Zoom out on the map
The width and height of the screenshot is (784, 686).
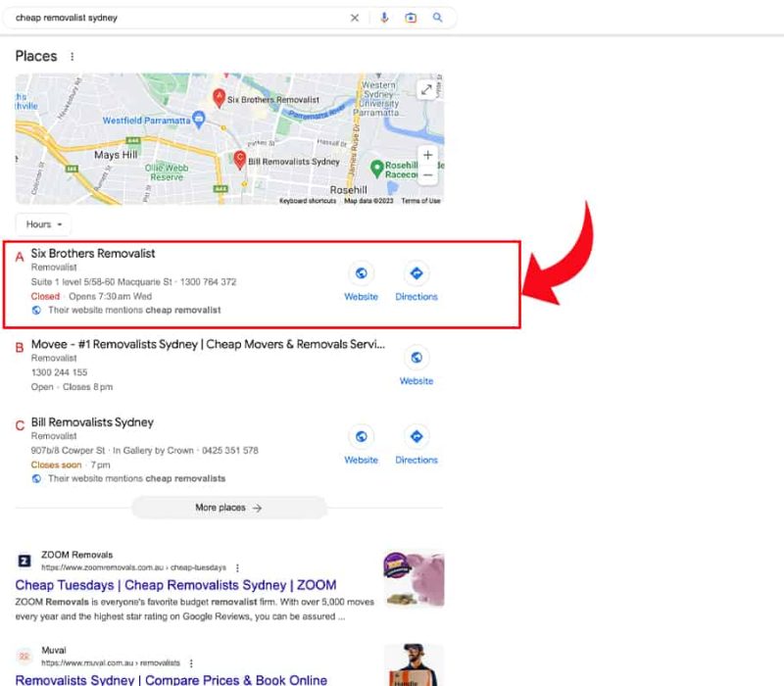click(x=427, y=174)
